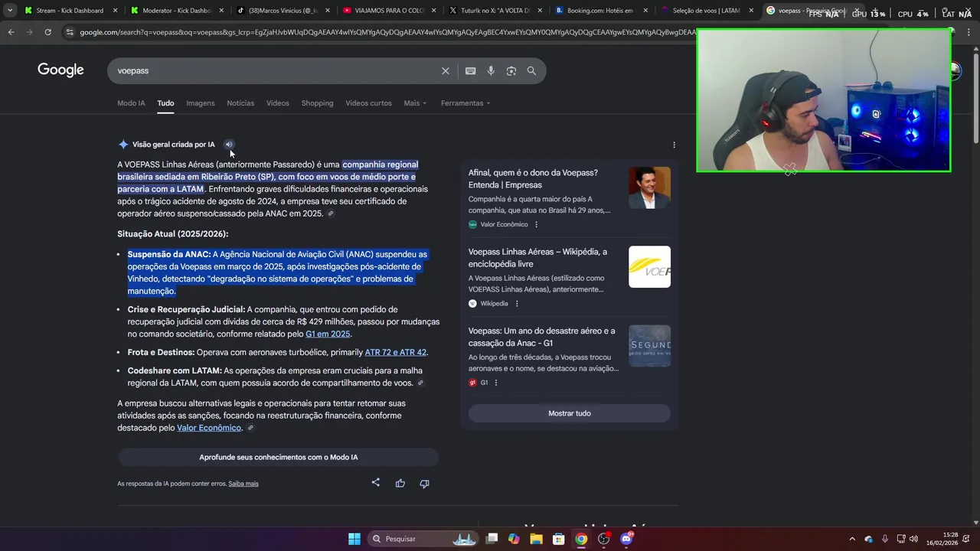Screen dimensions: 980x551
Task: Clear the search box with the X icon
Action: pos(446,70)
